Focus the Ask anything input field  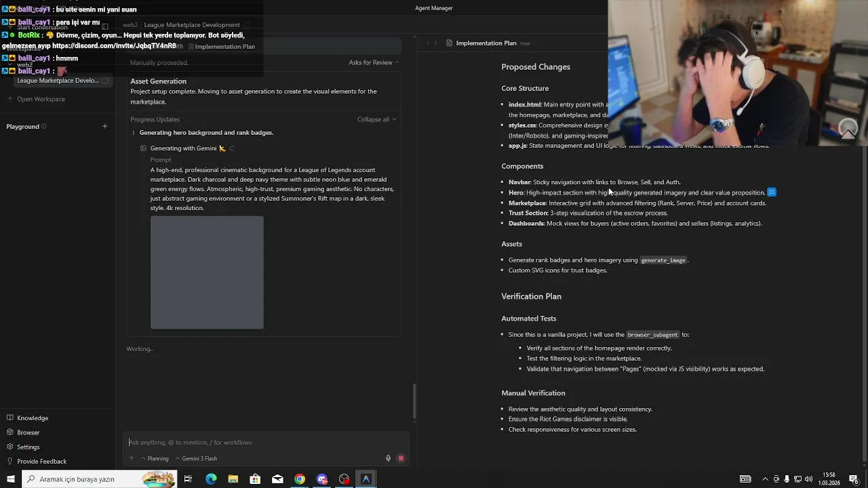click(266, 443)
